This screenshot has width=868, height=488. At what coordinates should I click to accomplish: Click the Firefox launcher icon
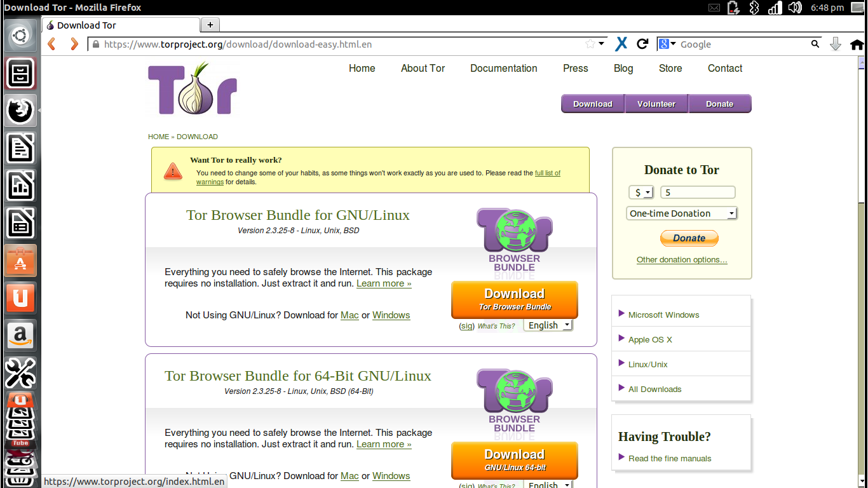pyautogui.click(x=20, y=111)
